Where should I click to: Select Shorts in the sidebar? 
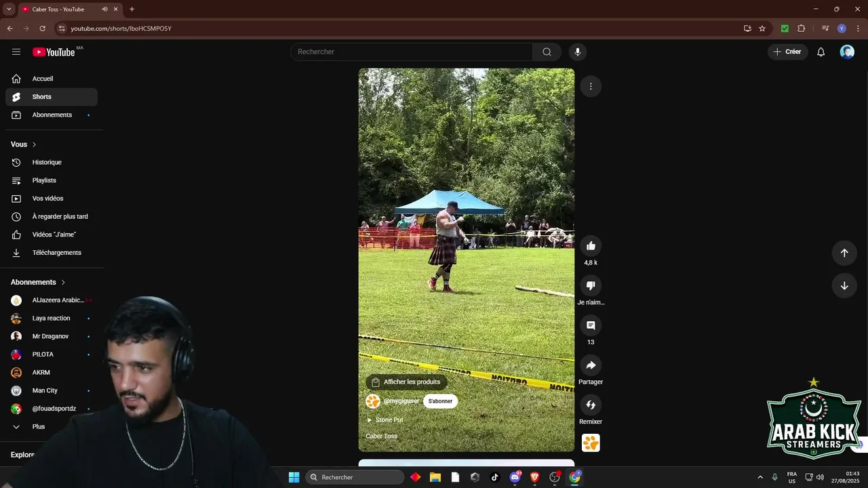click(x=52, y=97)
